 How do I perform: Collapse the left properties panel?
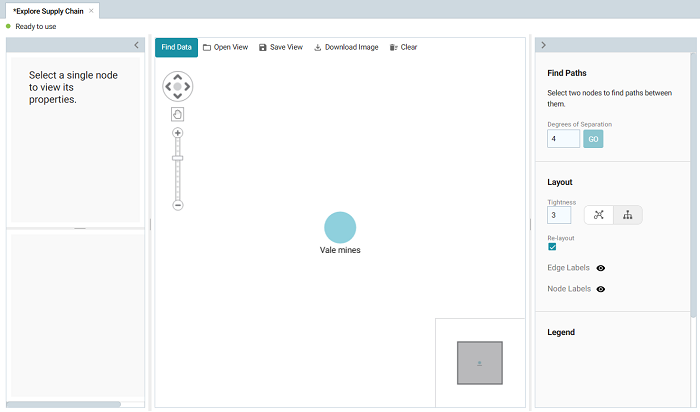point(136,45)
